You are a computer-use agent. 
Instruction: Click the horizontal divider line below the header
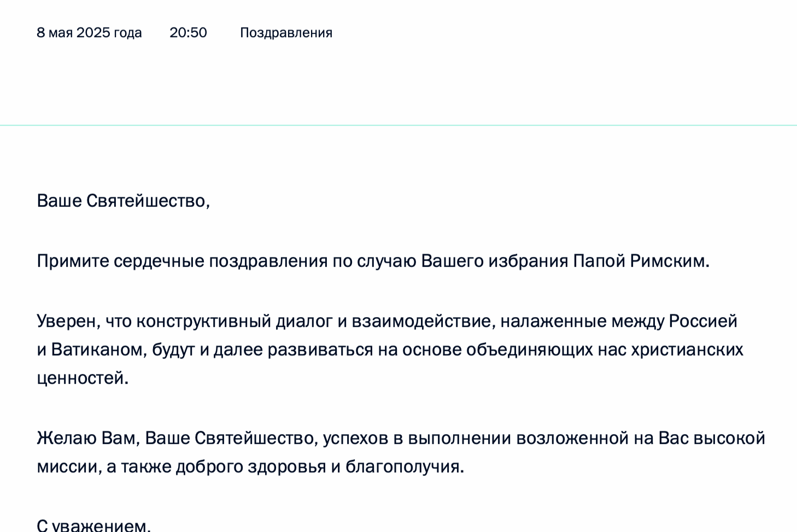point(398,125)
